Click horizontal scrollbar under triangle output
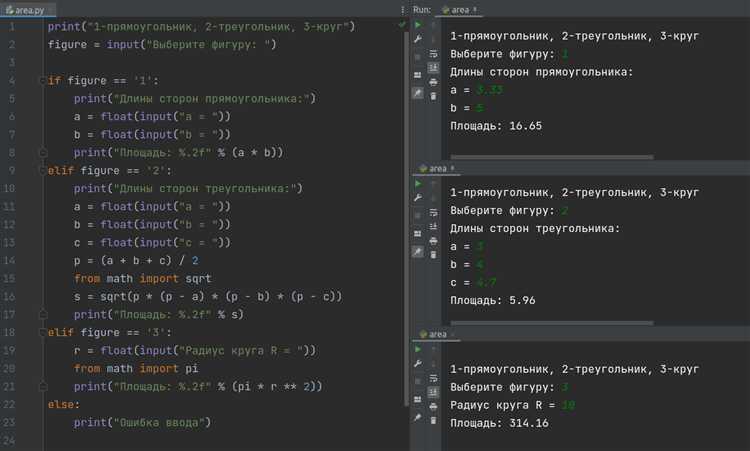 (x=551, y=323)
